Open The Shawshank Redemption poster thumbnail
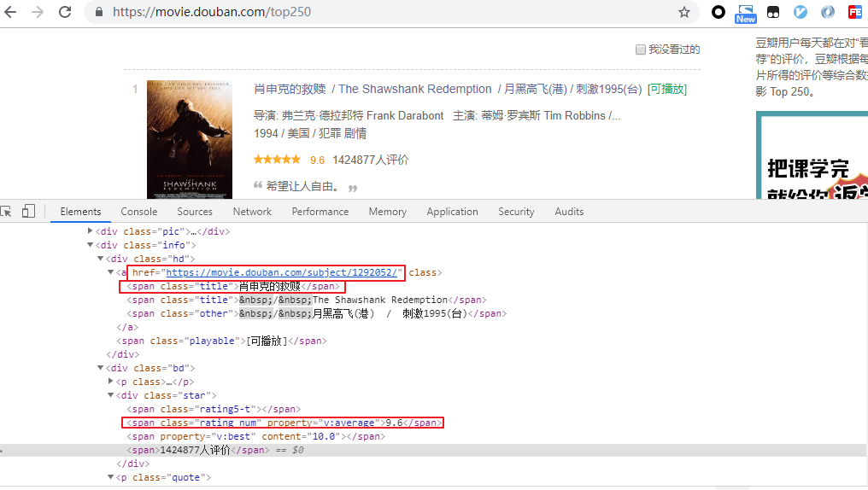 190,139
